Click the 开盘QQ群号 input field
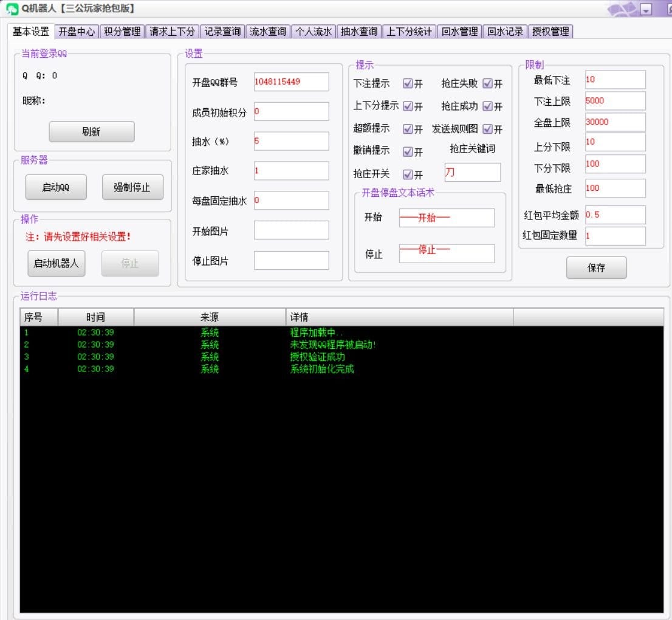 tap(292, 82)
